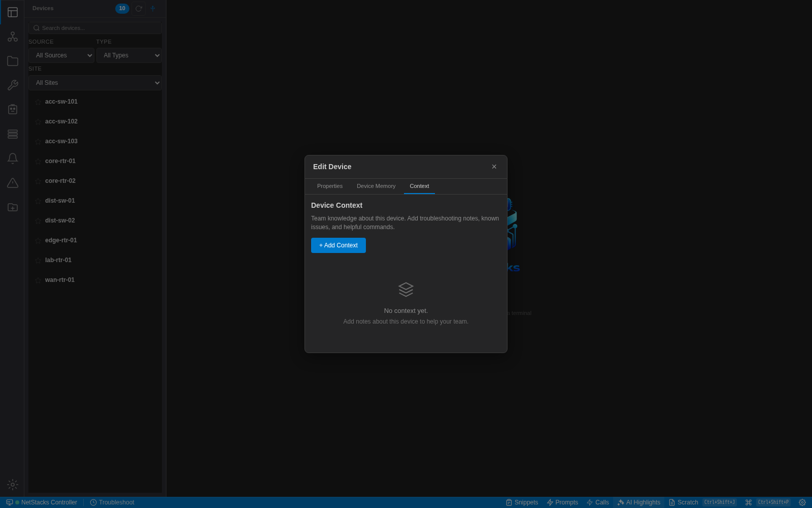Viewport: 812px width, 508px height.
Task: Open the add-folder icon in sidebar
Action: tap(13, 207)
